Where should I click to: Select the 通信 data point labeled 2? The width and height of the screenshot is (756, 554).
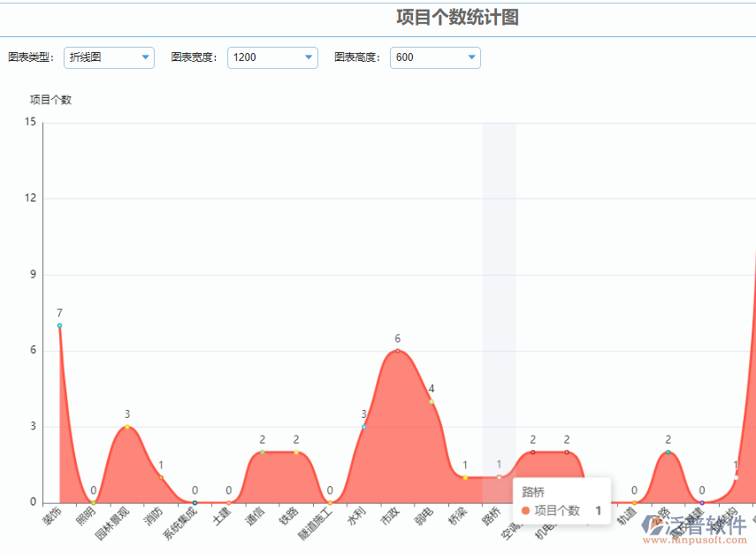pyautogui.click(x=263, y=452)
